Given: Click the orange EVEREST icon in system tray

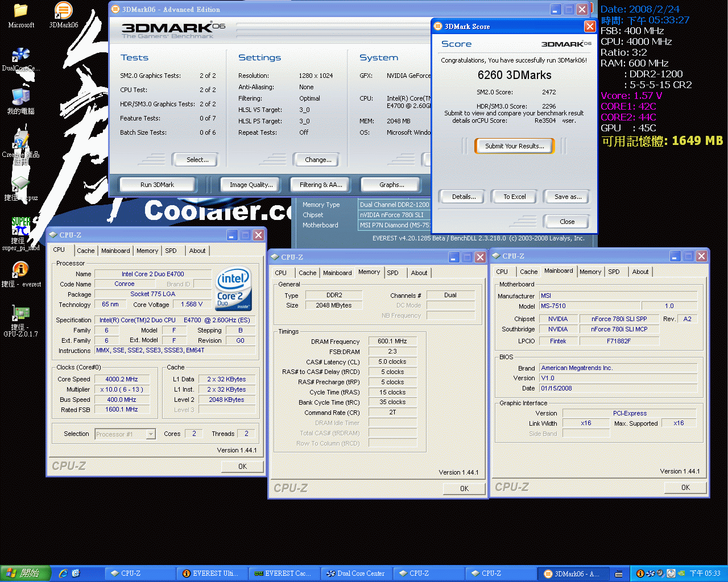Looking at the screenshot, I should [640, 573].
